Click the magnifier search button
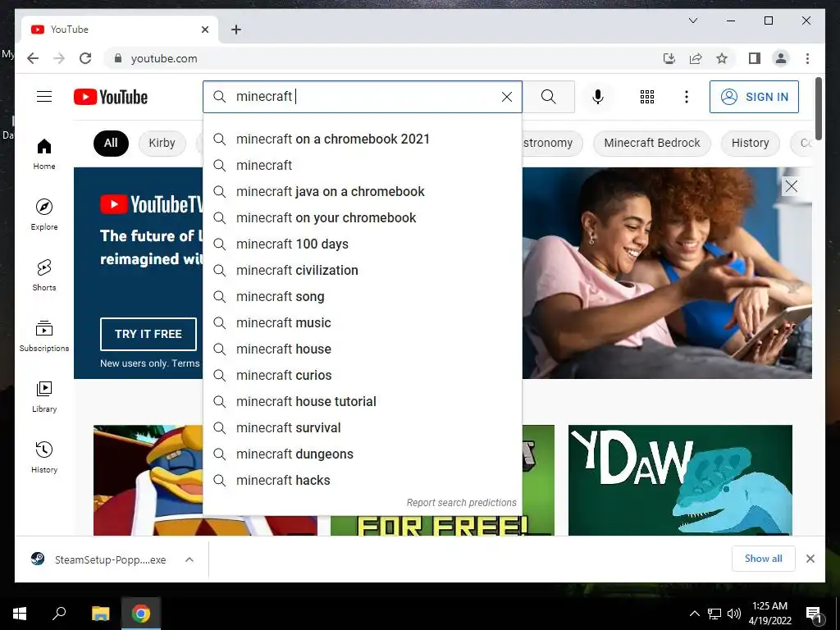The width and height of the screenshot is (840, 630). click(549, 97)
